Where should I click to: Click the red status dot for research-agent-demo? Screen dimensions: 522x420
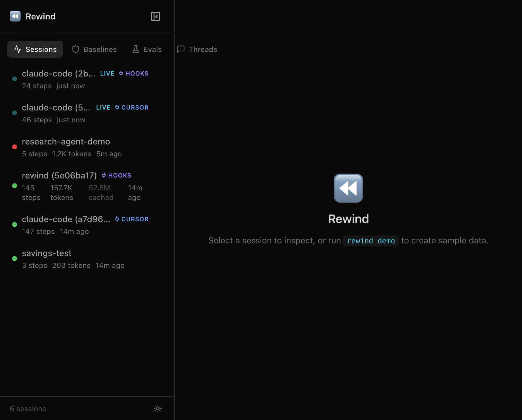click(15, 147)
